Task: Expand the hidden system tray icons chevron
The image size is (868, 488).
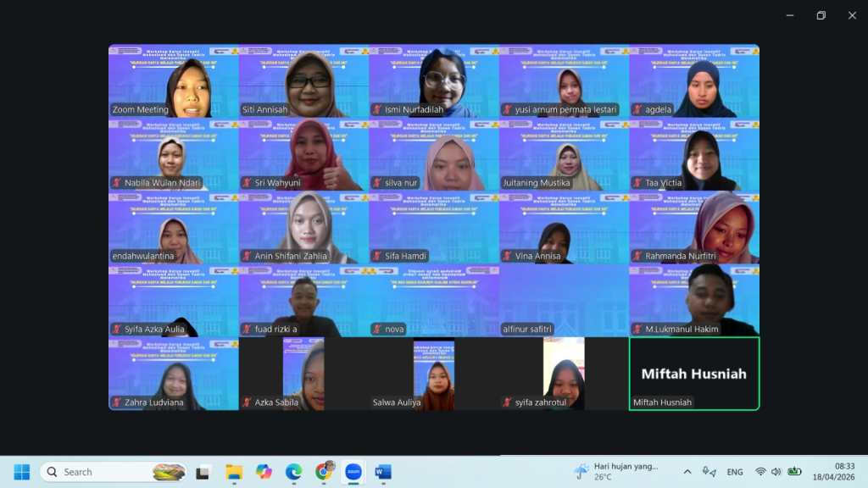Action: pos(687,472)
